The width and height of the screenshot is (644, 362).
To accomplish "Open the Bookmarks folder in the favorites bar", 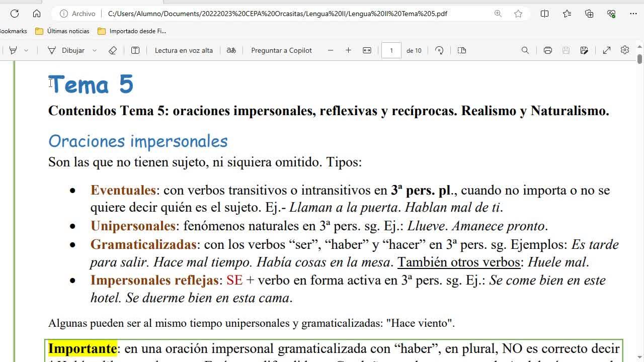I will tap(14, 31).
